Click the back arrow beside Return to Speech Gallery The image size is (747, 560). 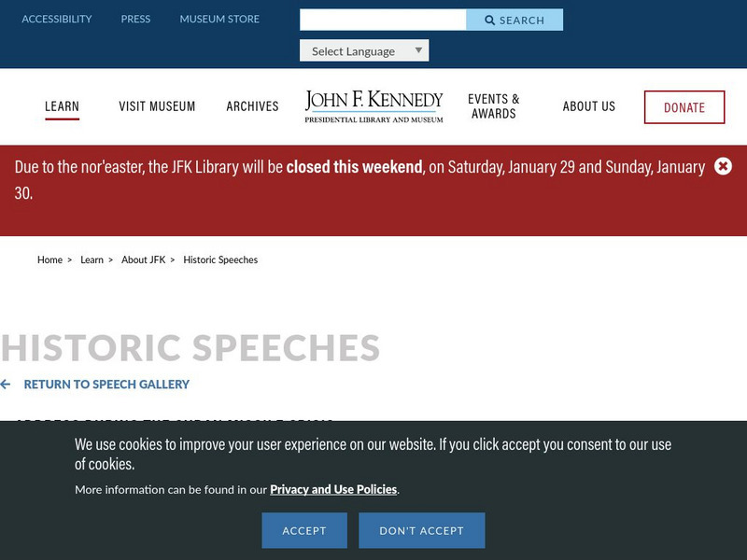click(6, 385)
